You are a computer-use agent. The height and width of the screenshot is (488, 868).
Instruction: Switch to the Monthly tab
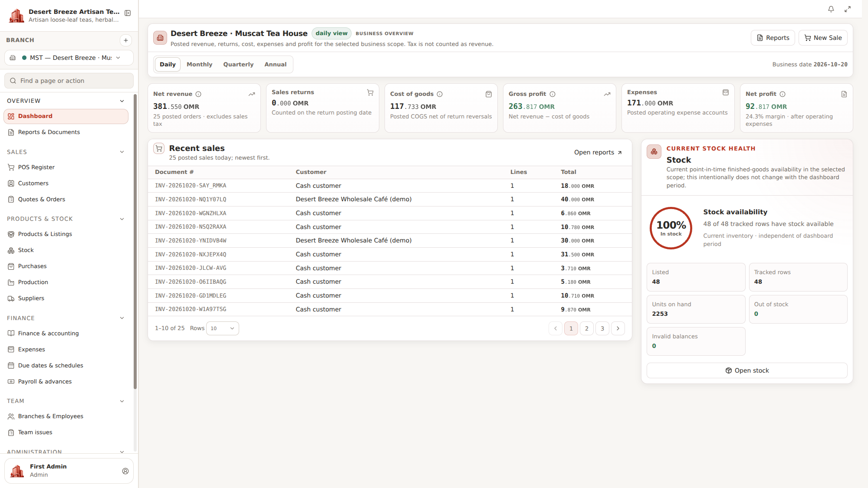tap(200, 65)
